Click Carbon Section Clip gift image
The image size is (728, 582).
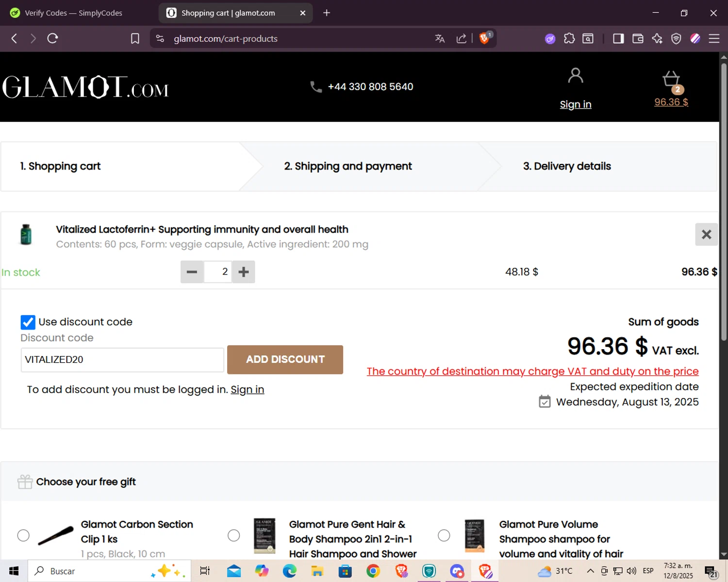[x=55, y=536]
